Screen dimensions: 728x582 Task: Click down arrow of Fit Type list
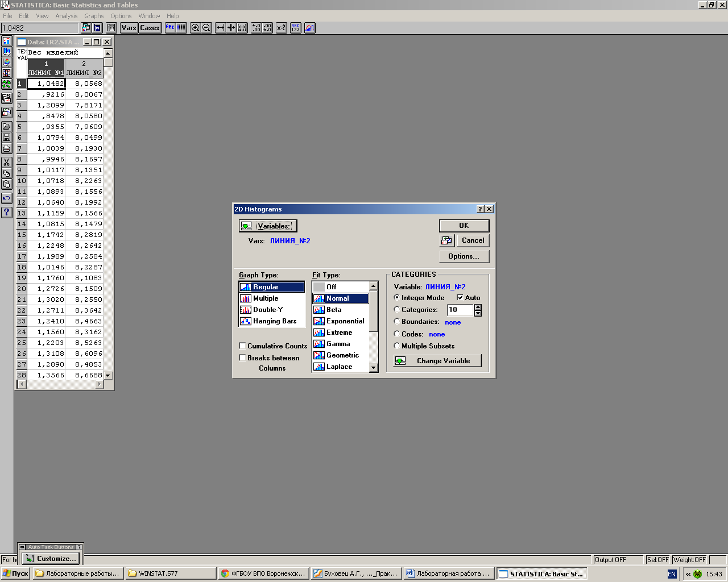pos(374,368)
